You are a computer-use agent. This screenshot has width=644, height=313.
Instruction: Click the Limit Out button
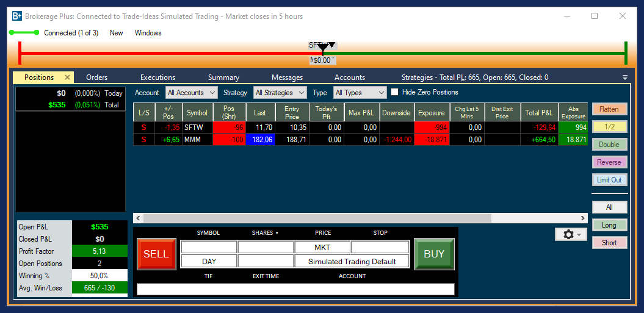(x=609, y=180)
